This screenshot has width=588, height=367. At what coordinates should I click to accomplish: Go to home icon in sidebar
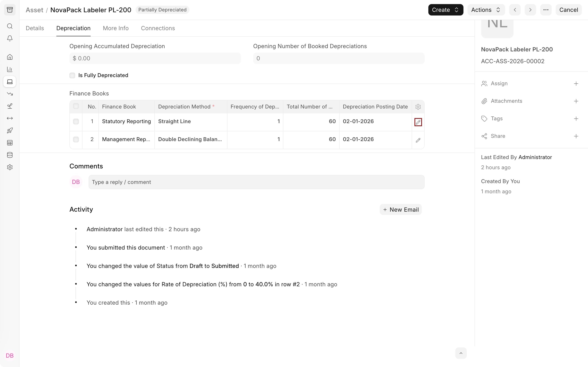(x=10, y=57)
